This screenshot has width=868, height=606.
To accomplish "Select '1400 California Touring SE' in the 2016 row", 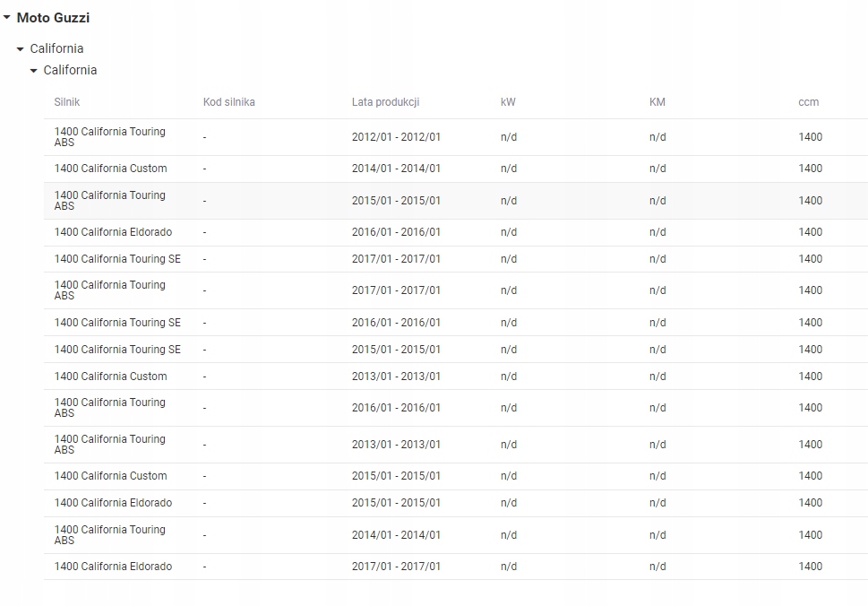I will [117, 323].
